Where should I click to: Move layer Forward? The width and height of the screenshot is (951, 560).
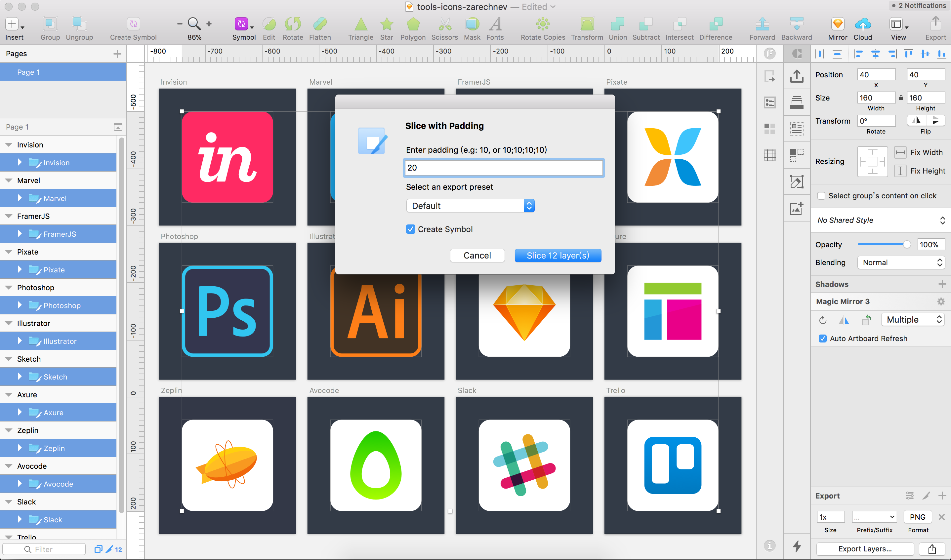click(762, 24)
